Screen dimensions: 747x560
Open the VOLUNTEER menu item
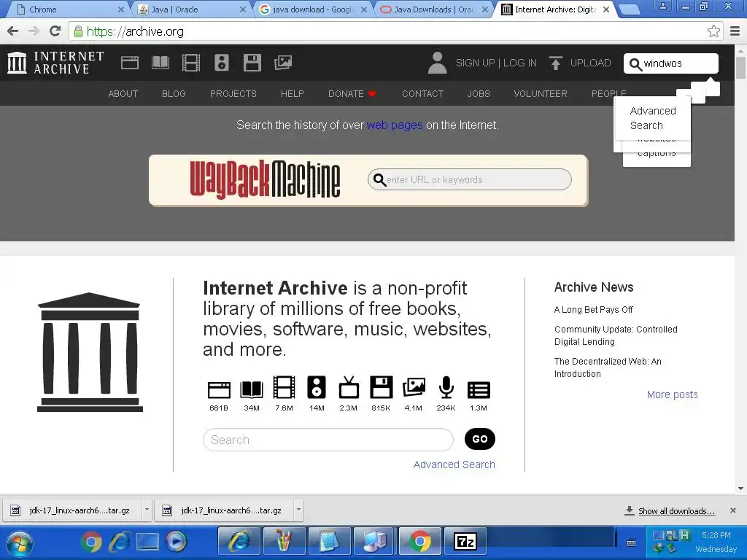[541, 94]
